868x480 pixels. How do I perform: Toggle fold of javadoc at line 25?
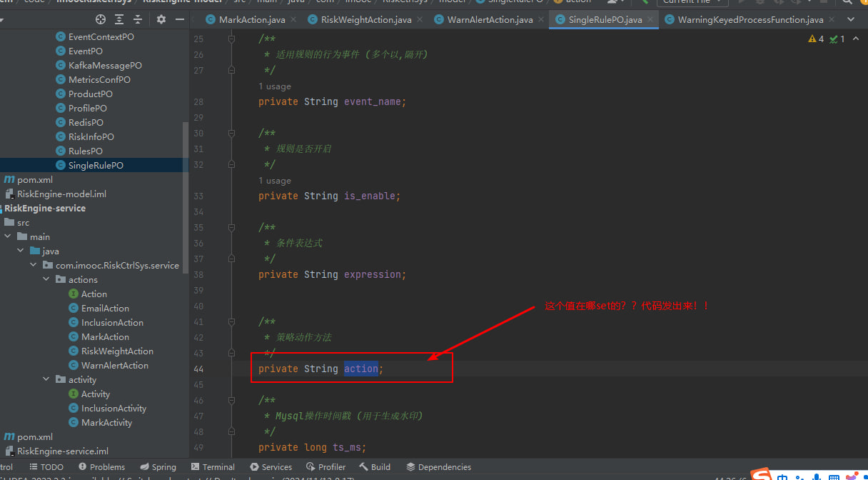(x=231, y=39)
